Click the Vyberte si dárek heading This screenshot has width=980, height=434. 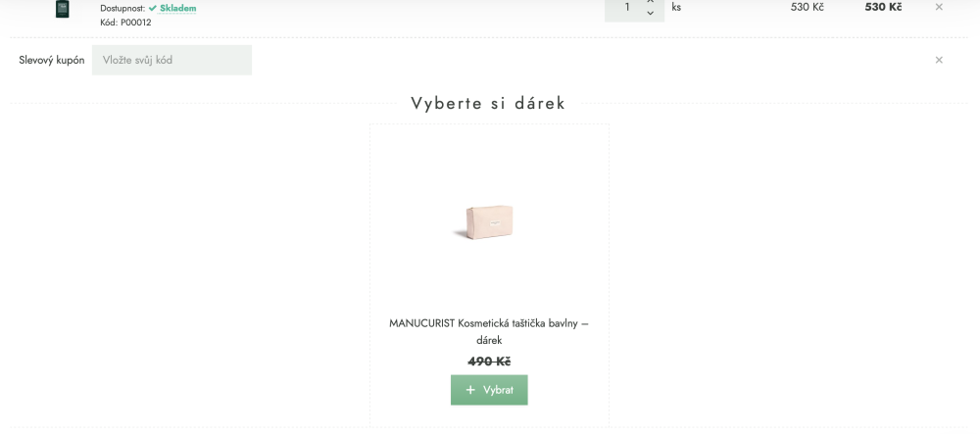click(488, 103)
